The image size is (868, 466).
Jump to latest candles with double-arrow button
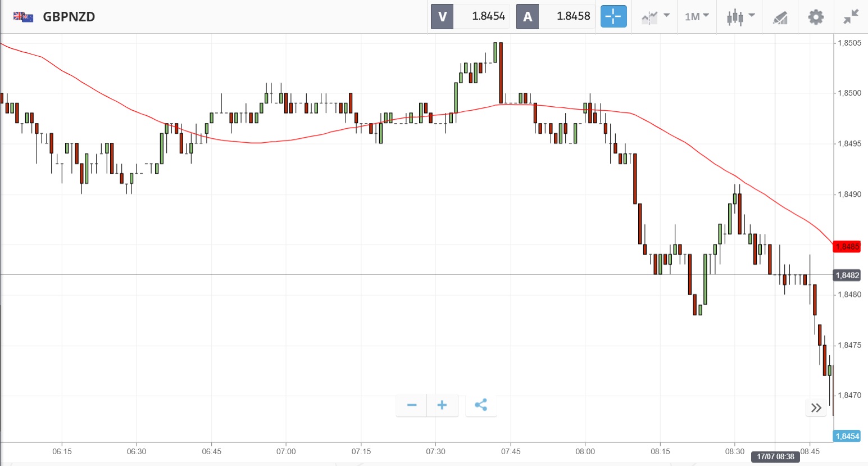pos(816,408)
